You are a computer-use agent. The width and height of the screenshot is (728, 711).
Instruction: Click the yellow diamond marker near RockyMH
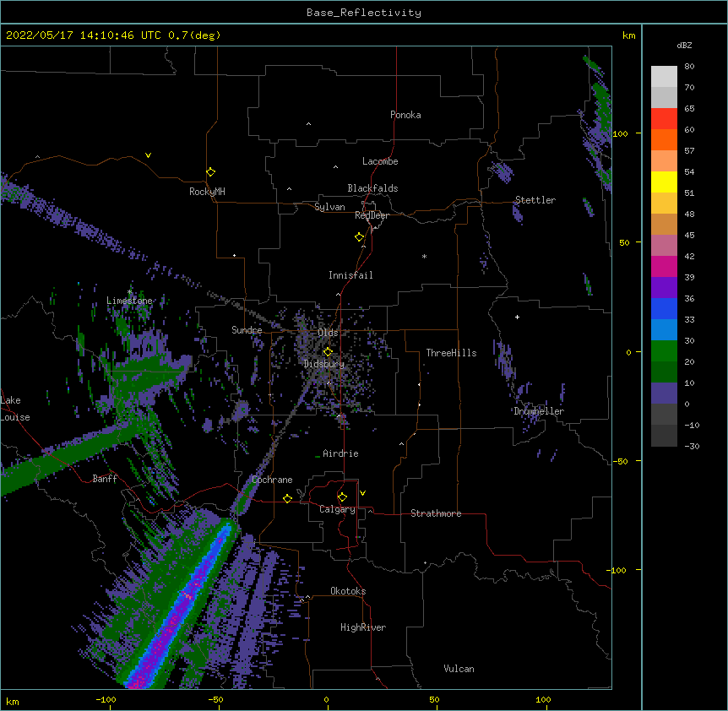coord(210,172)
